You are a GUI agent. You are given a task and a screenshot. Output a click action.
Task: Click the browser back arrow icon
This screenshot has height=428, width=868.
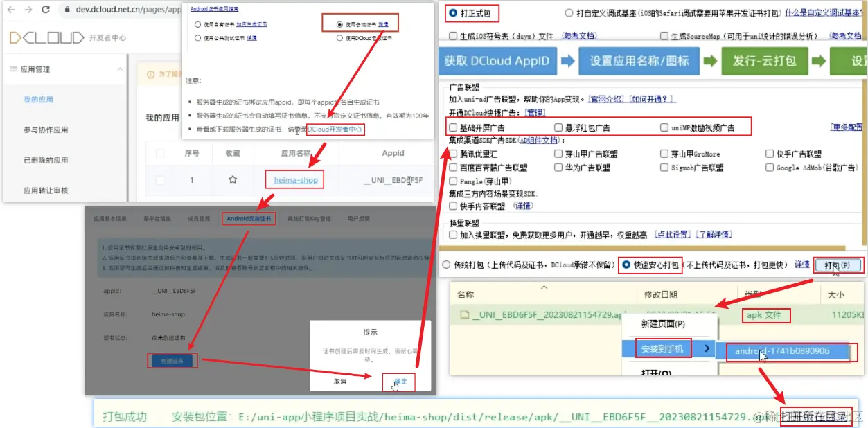click(10, 10)
